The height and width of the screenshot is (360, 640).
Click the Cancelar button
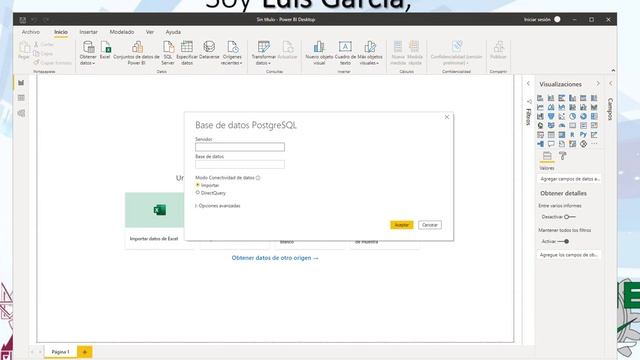tap(430, 225)
